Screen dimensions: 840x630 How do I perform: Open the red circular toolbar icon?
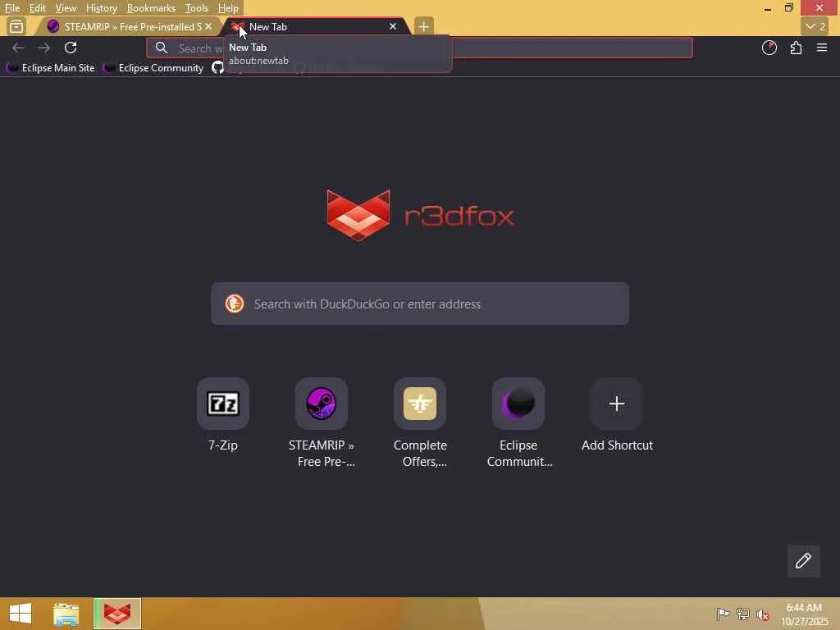click(769, 48)
